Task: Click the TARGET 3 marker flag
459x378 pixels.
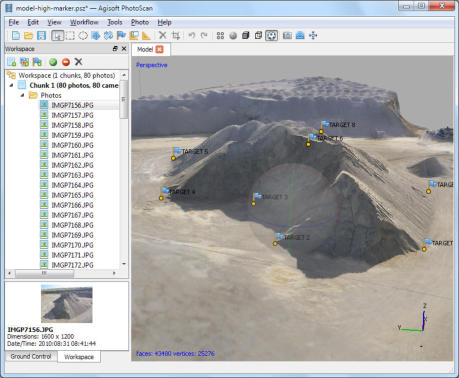Action: [257, 196]
